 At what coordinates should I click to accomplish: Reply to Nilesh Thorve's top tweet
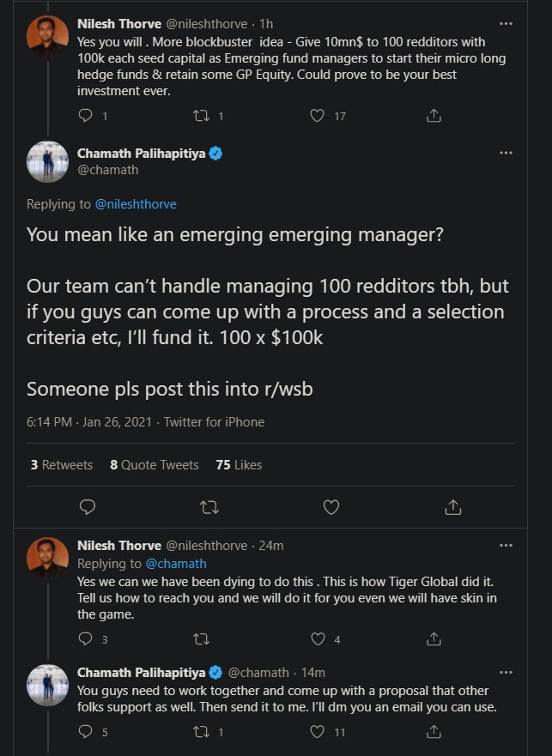[86, 115]
